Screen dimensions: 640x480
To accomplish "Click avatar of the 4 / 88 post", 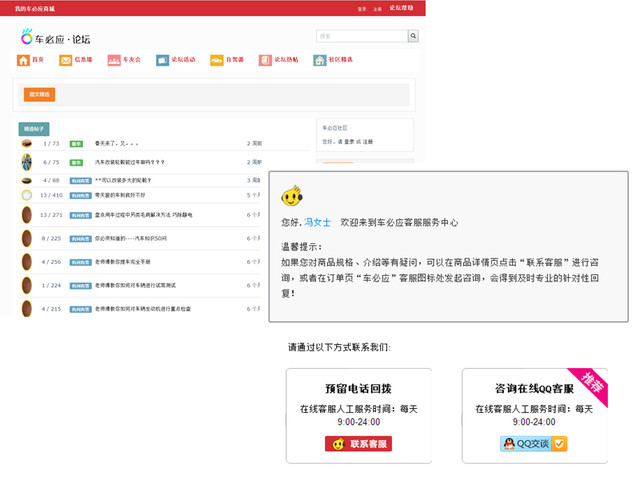I will (x=27, y=180).
